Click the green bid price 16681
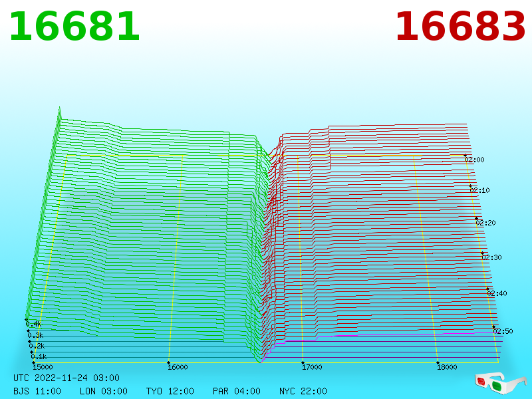 pos(74,27)
